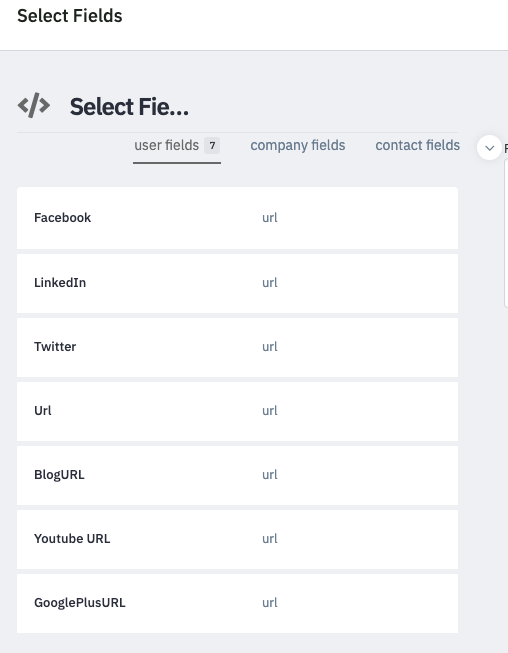Click the url type label beside Facebook
The image size is (508, 653).
click(x=270, y=218)
